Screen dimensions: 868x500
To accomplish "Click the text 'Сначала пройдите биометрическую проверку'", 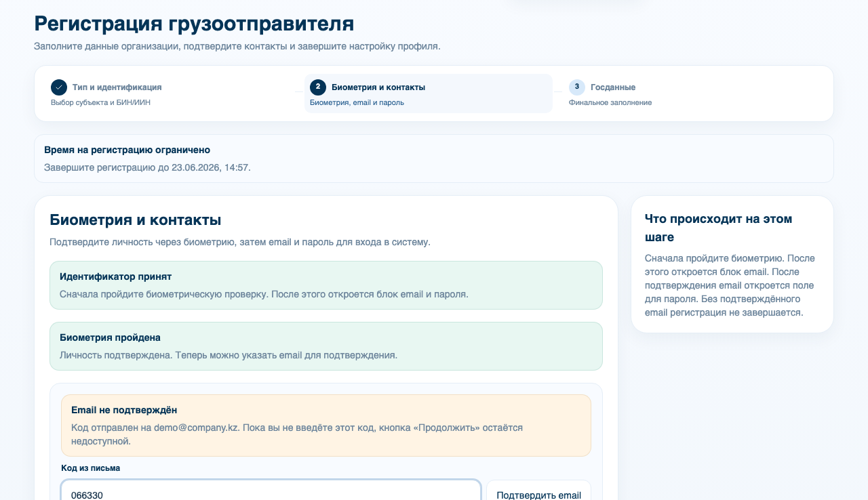I will (x=162, y=294).
